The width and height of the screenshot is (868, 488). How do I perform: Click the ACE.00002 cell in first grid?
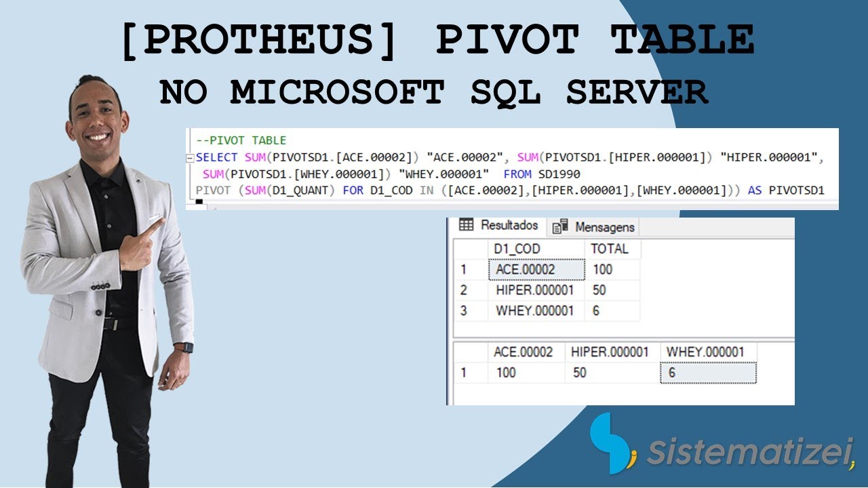point(536,270)
